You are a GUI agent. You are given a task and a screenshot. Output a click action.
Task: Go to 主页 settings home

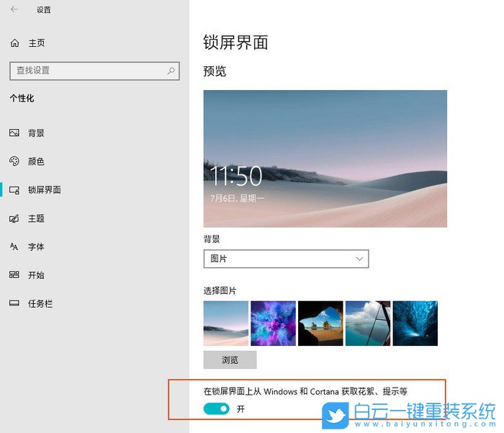tap(37, 43)
